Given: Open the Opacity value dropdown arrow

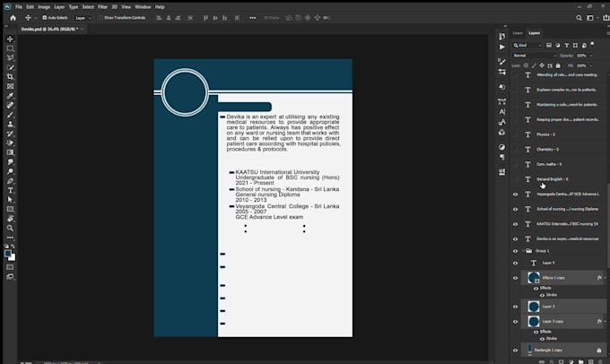Looking at the screenshot, I should (x=591, y=56).
